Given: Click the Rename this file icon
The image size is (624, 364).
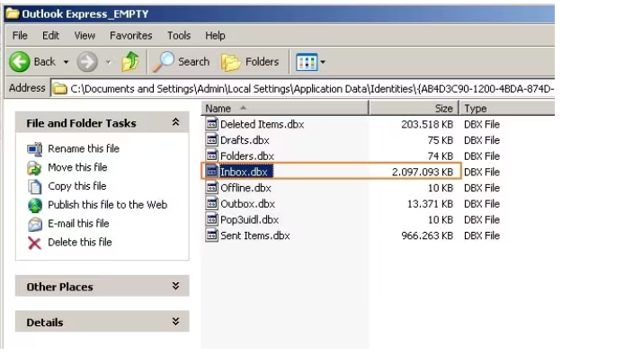Looking at the screenshot, I should pos(35,149).
